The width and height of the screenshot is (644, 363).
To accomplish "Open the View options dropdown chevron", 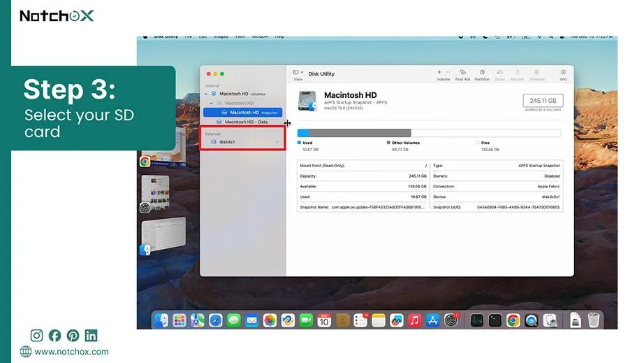I will [302, 72].
